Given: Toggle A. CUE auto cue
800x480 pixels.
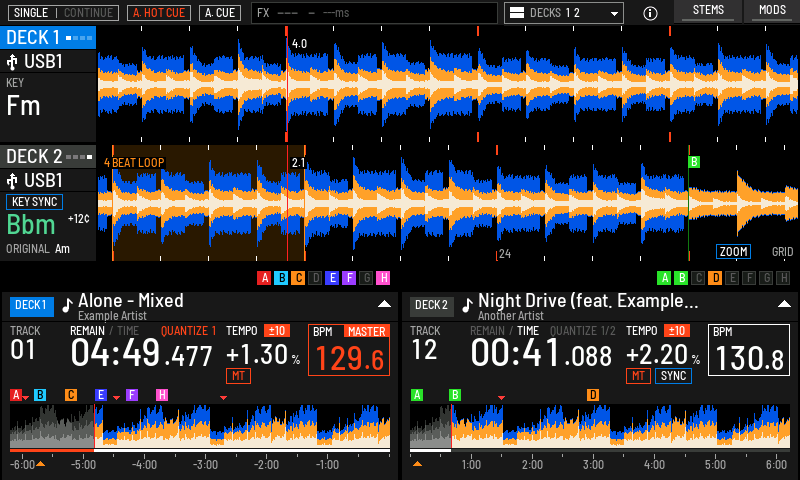Looking at the screenshot, I should (220, 13).
